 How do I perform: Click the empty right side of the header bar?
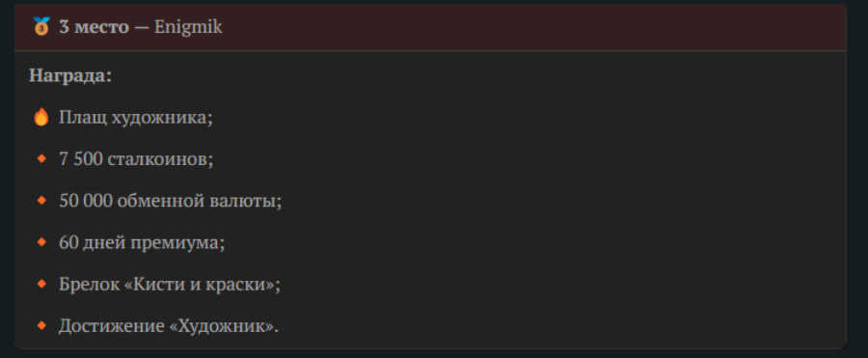click(554, 27)
